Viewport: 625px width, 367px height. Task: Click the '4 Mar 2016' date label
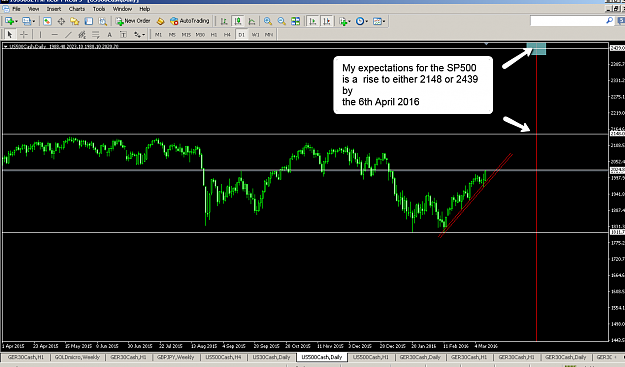(486, 346)
